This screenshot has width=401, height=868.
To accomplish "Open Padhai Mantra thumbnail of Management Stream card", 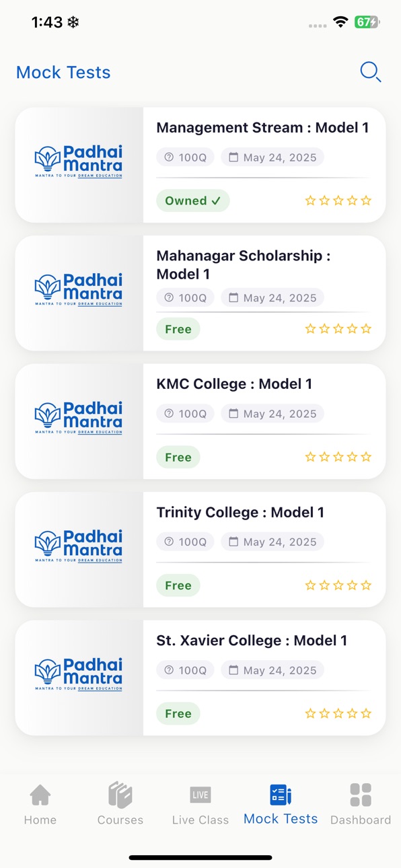I will coord(79,165).
